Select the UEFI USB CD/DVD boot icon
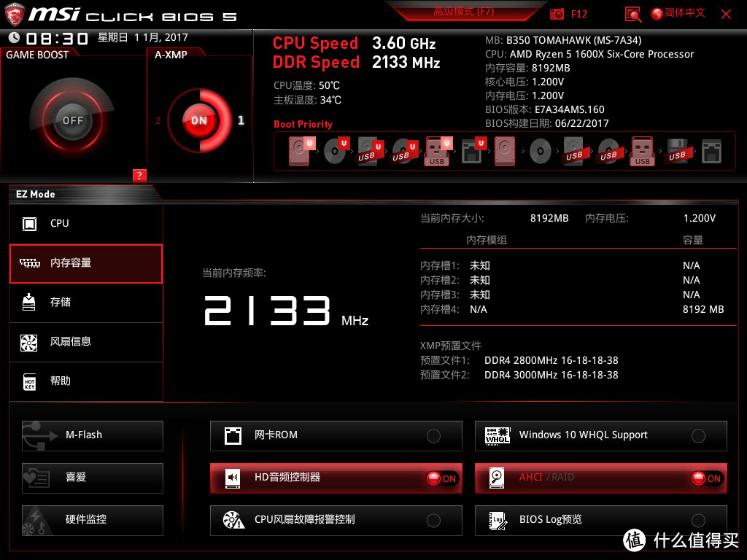Viewport: 747px width, 560px height. pos(405,151)
